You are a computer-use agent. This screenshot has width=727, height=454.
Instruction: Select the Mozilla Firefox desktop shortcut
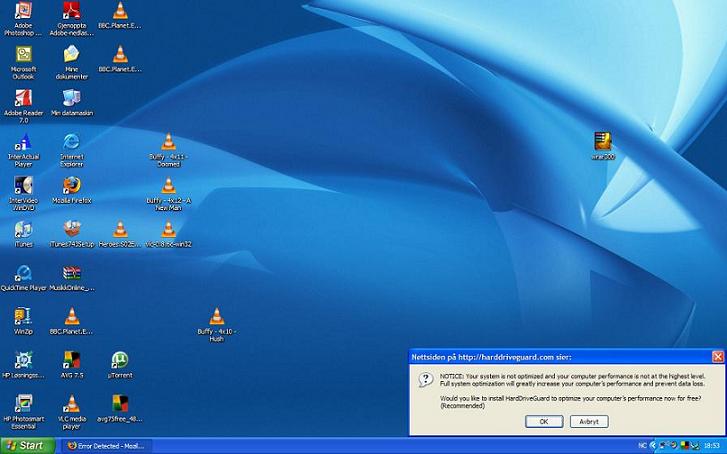[x=71, y=185]
